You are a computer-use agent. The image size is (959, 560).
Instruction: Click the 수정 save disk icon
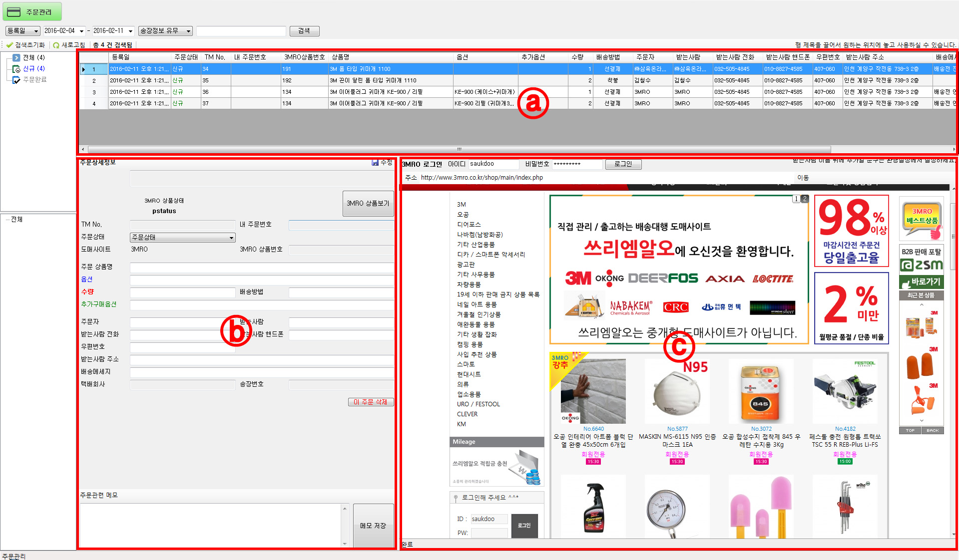(375, 163)
